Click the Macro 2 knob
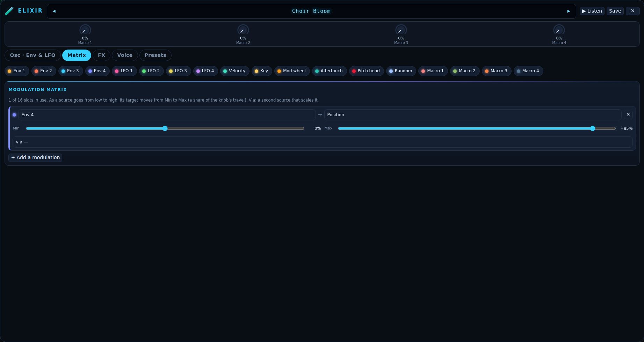The image size is (644, 342). (x=243, y=30)
